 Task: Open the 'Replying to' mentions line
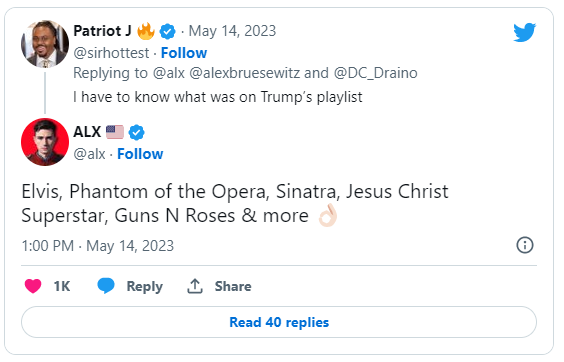pyautogui.click(x=245, y=73)
